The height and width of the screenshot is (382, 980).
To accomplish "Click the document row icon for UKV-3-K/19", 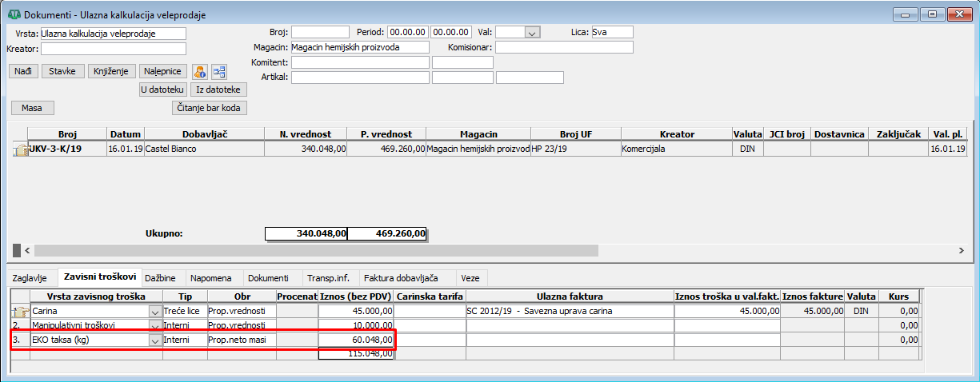I will [x=20, y=149].
